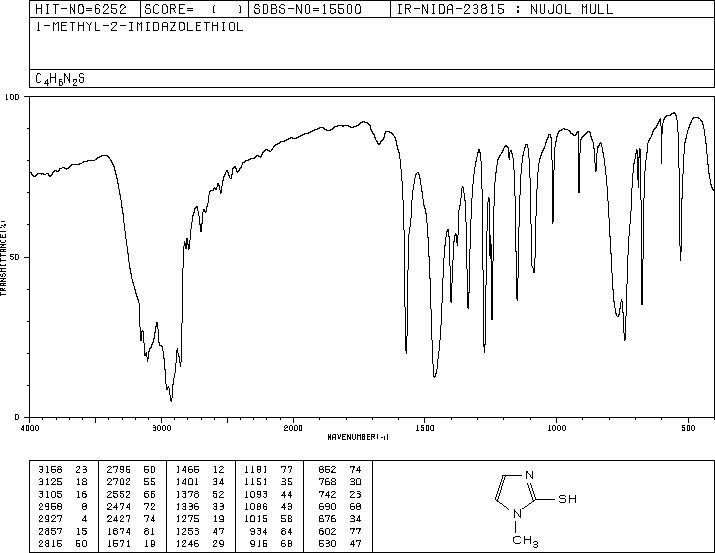Select peak table entry 2552

point(131,495)
